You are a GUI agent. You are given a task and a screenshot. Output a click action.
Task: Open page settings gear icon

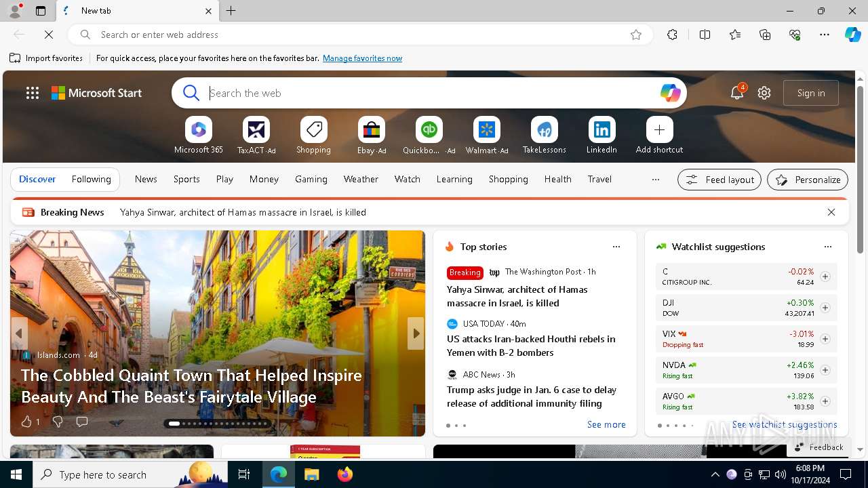pyautogui.click(x=764, y=93)
